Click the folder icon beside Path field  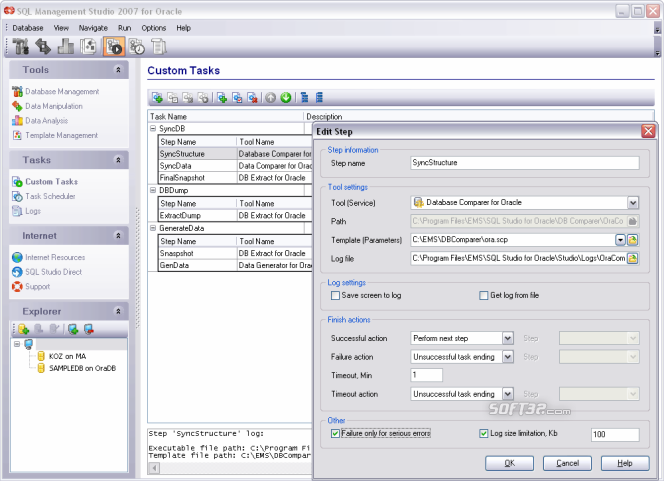click(x=632, y=221)
